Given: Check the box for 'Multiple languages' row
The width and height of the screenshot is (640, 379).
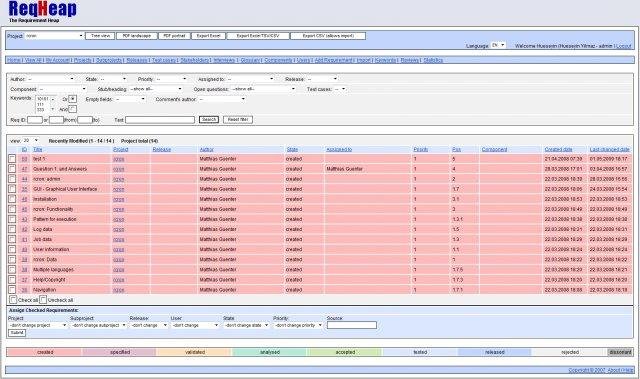Looking at the screenshot, I should (x=12, y=269).
